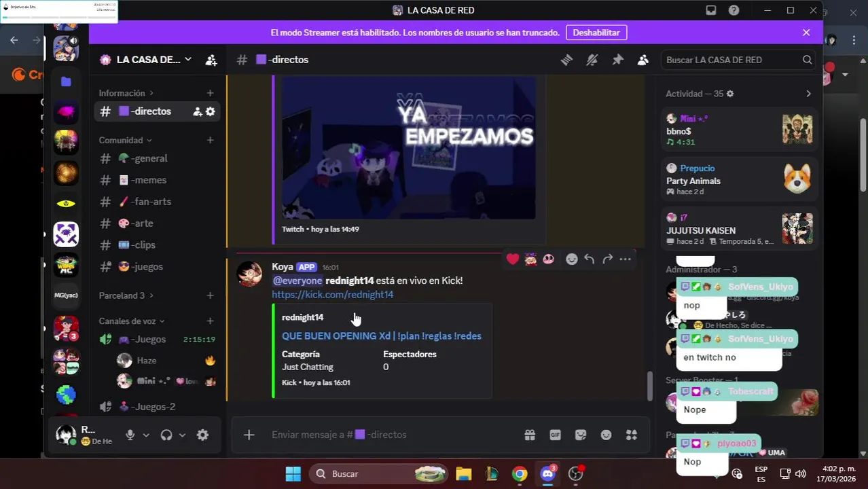Image resolution: width=868 pixels, height=489 pixels.
Task: Dismiss the streamer mode banner
Action: pos(806,33)
